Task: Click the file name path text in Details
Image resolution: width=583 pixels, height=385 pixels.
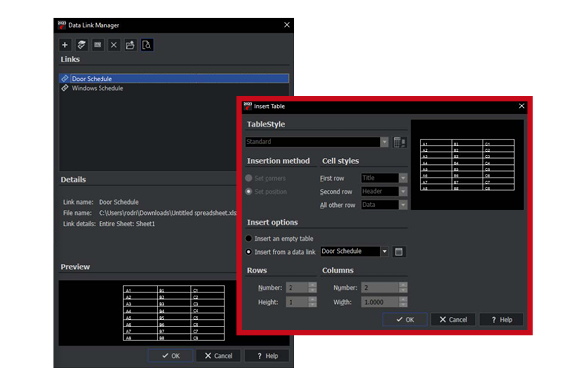Action: [x=168, y=213]
